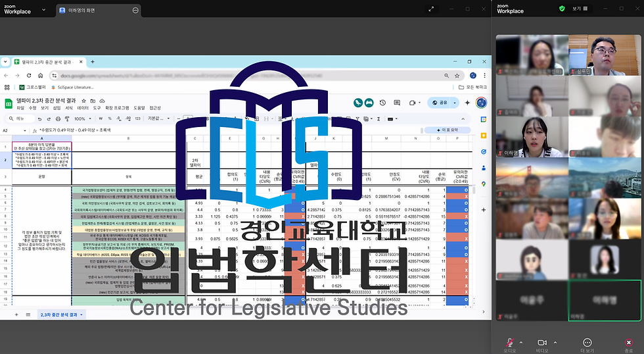Open Chrome tab search chevron
Screen dimensions: 644x354
[x=5, y=62]
